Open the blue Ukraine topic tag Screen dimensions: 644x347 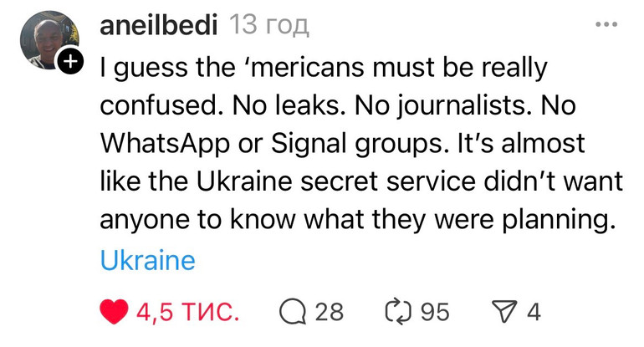148,260
